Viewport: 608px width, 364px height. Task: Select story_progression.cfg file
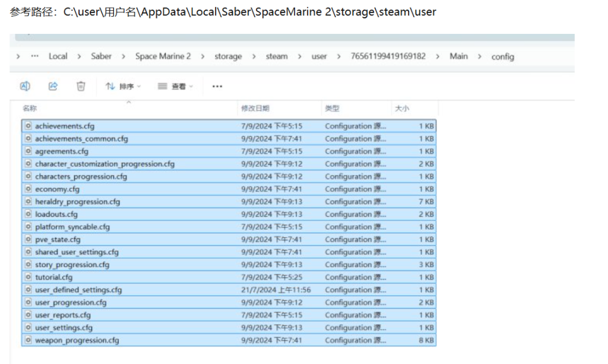point(229,264)
